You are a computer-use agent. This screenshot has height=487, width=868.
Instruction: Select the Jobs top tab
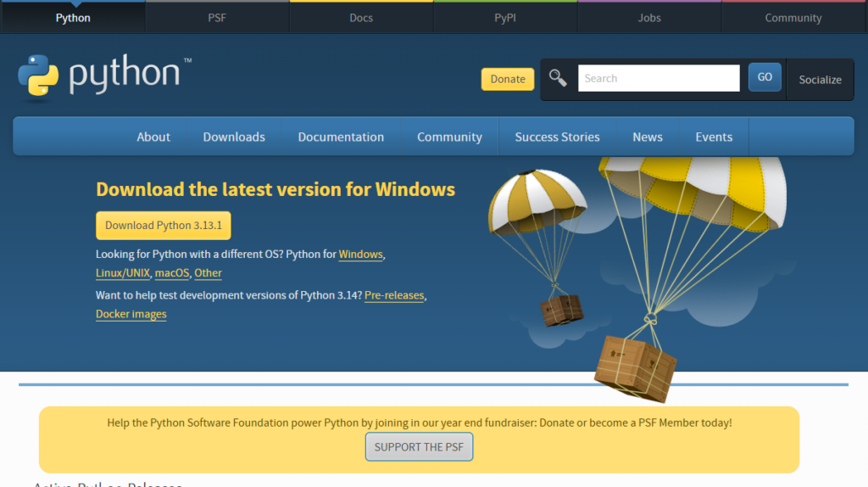649,18
